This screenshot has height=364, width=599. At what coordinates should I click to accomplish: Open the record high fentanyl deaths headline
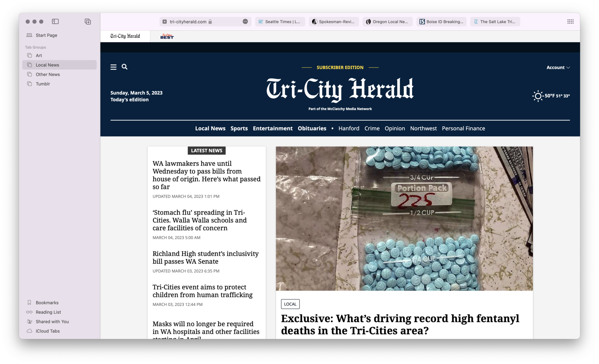click(x=400, y=324)
